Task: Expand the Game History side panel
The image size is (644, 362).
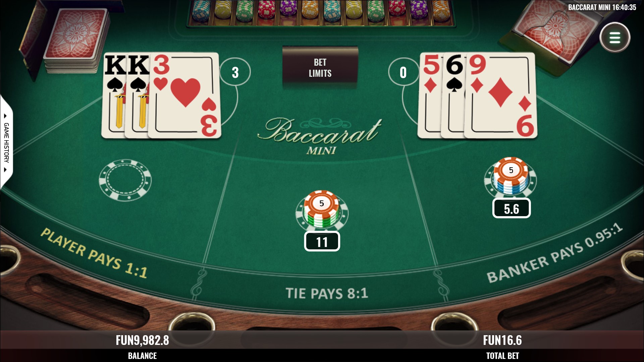Action: click(x=6, y=142)
